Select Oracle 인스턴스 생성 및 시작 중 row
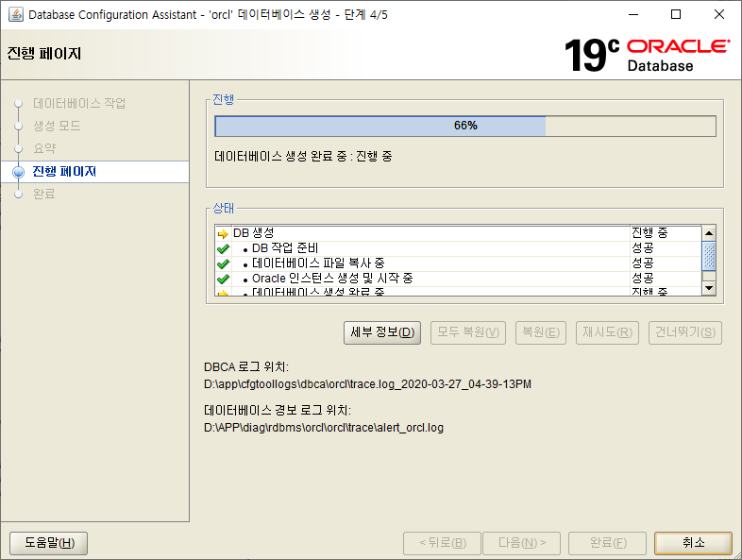The width and height of the screenshot is (742, 560). click(458, 279)
